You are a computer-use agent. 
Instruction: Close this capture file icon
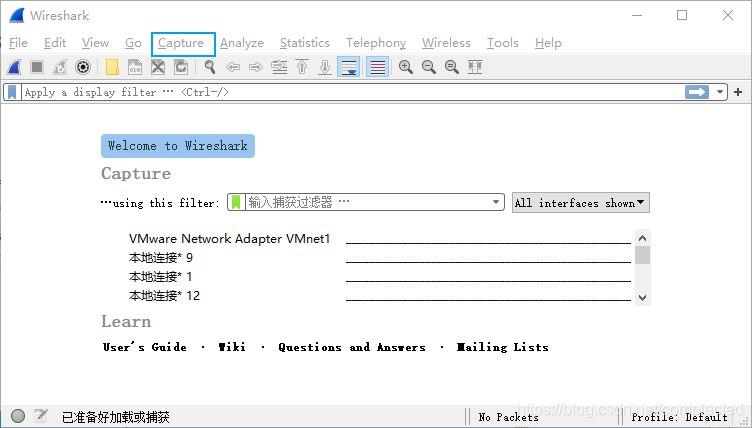pyautogui.click(x=158, y=67)
